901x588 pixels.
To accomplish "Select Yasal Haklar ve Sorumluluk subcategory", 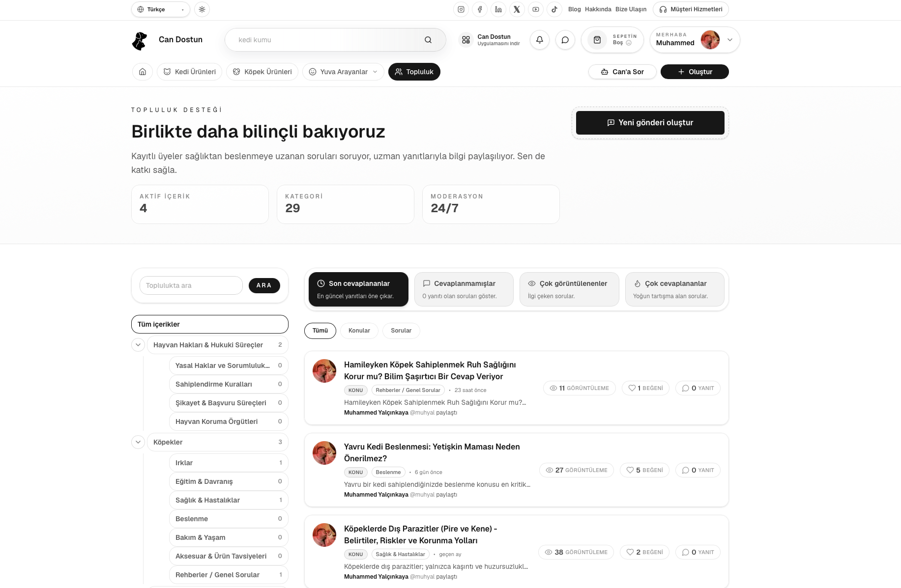I will pos(229,365).
